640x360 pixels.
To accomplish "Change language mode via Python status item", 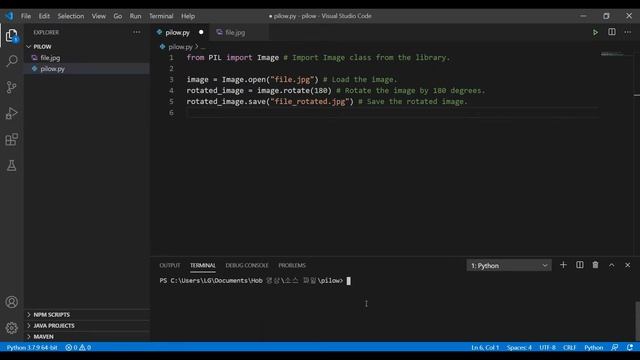I will pyautogui.click(x=593, y=347).
